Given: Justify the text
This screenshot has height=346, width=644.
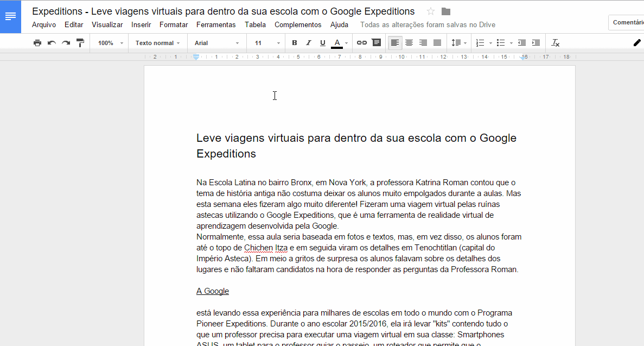Looking at the screenshot, I should 437,43.
